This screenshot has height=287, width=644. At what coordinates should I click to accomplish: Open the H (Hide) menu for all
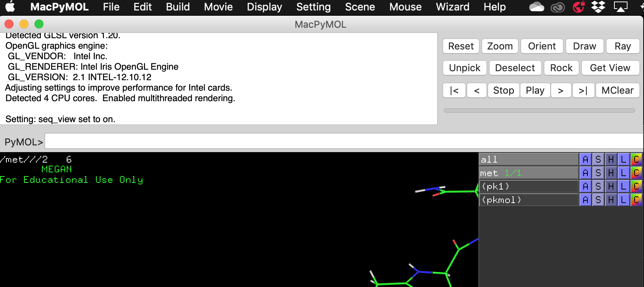coord(611,159)
